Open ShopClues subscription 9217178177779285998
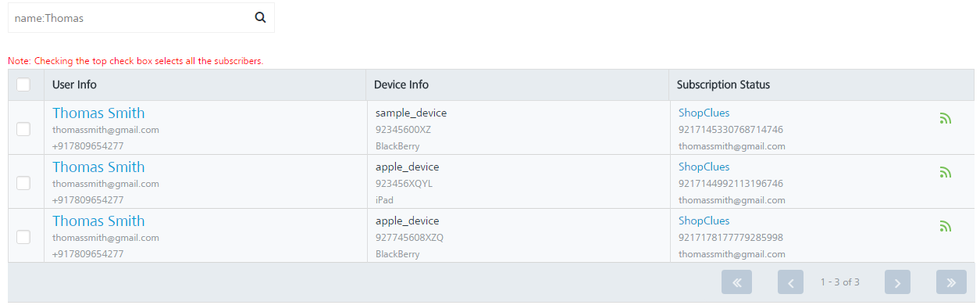 [704, 221]
